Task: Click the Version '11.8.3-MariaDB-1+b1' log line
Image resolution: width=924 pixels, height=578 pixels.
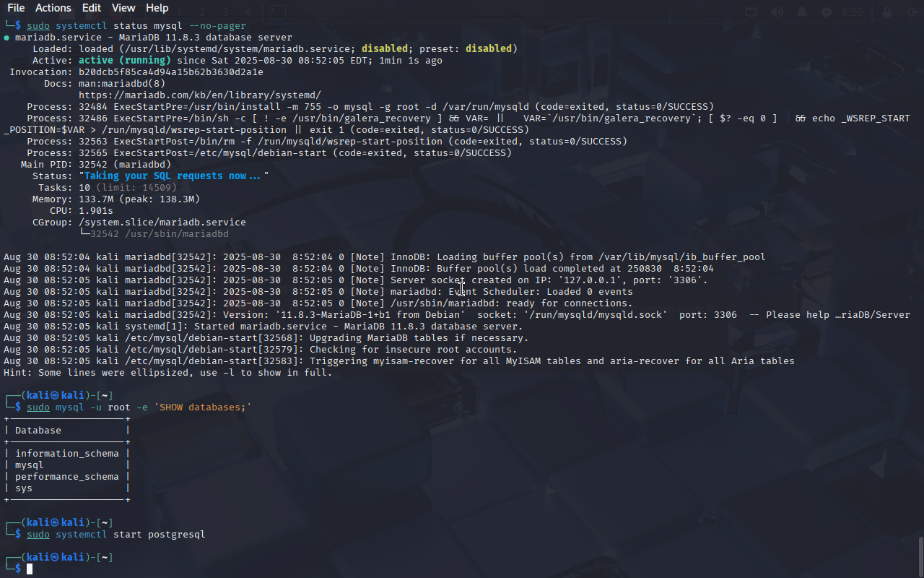Action: coord(457,315)
